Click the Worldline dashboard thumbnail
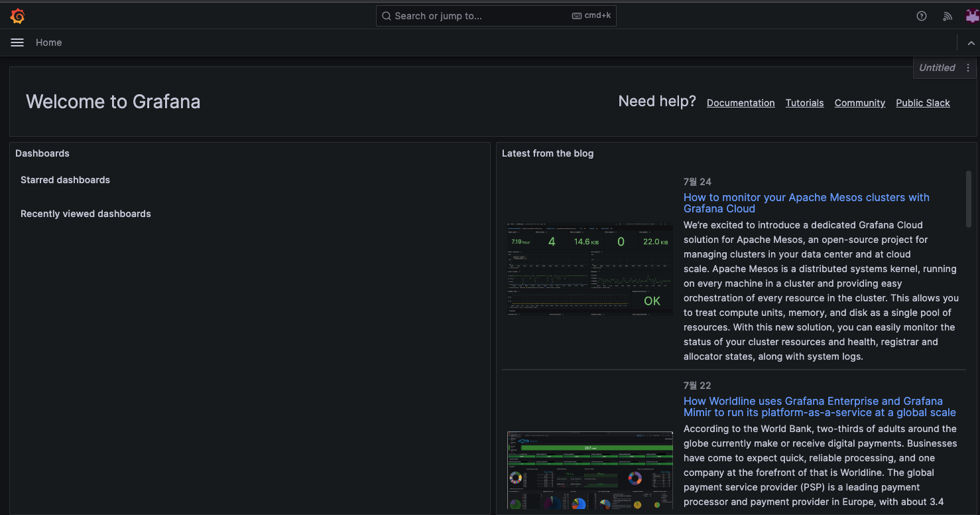 coord(590,470)
